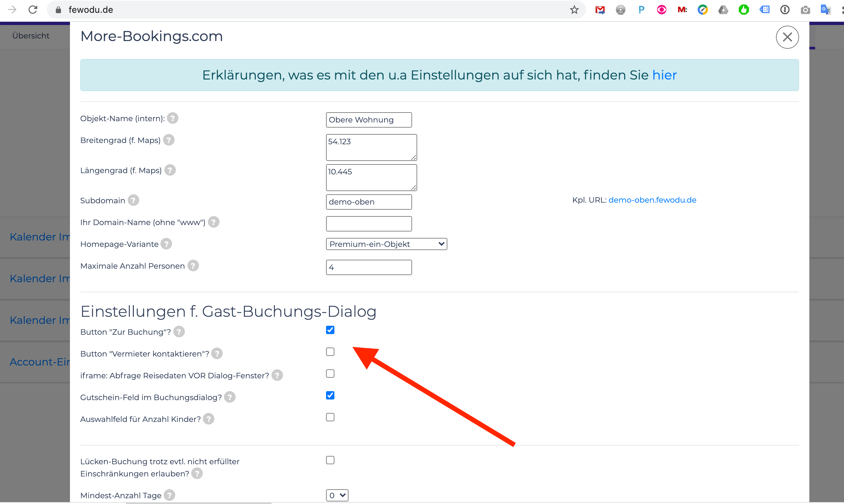Open help for Lücken-Buchung Einschränkungen
Viewport: 844px width, 504px height.
(197, 474)
